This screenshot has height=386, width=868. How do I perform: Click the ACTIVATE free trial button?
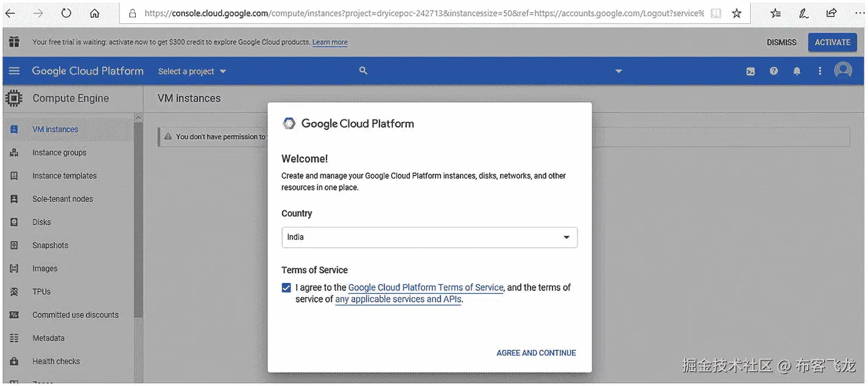click(x=832, y=42)
